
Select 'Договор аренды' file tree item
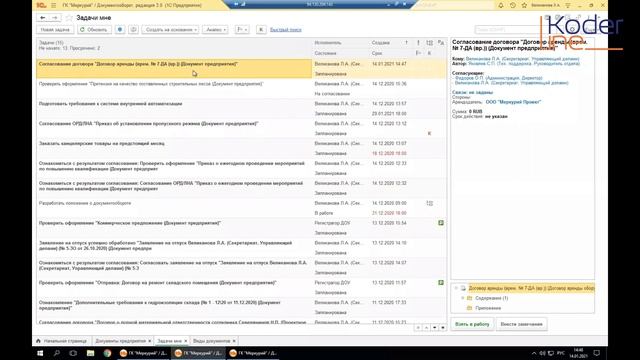pos(531,288)
